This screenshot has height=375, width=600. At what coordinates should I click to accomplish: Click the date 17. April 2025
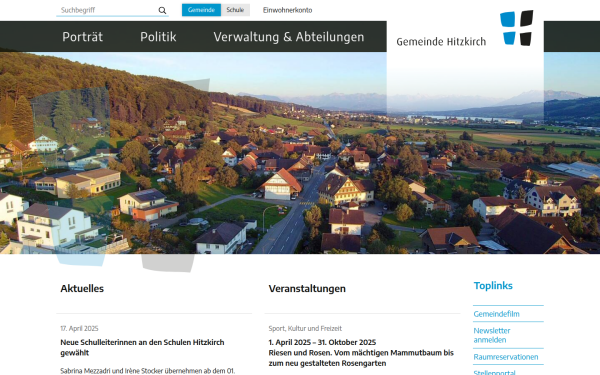pyautogui.click(x=79, y=328)
